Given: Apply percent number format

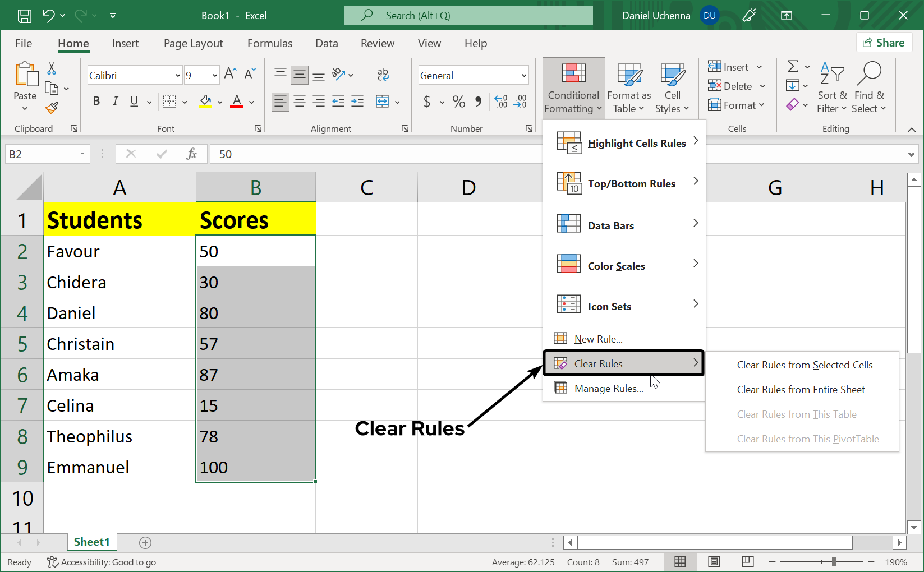Looking at the screenshot, I should 458,102.
